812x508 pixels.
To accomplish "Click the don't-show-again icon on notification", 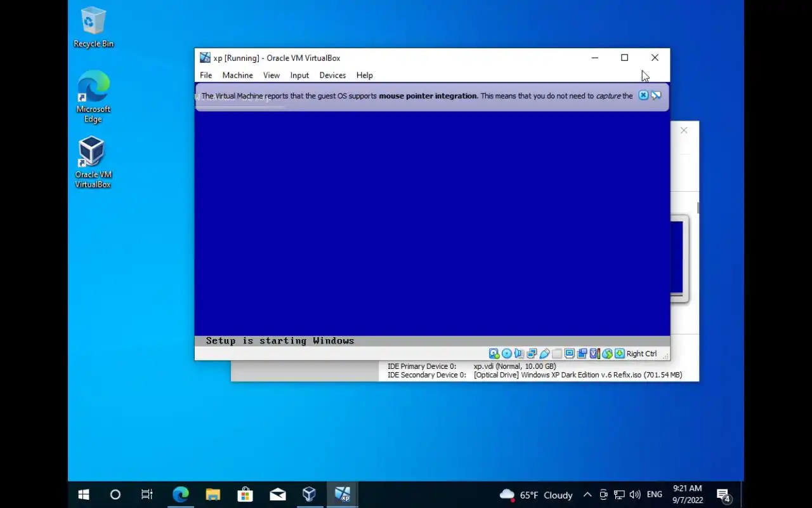I will (x=656, y=95).
